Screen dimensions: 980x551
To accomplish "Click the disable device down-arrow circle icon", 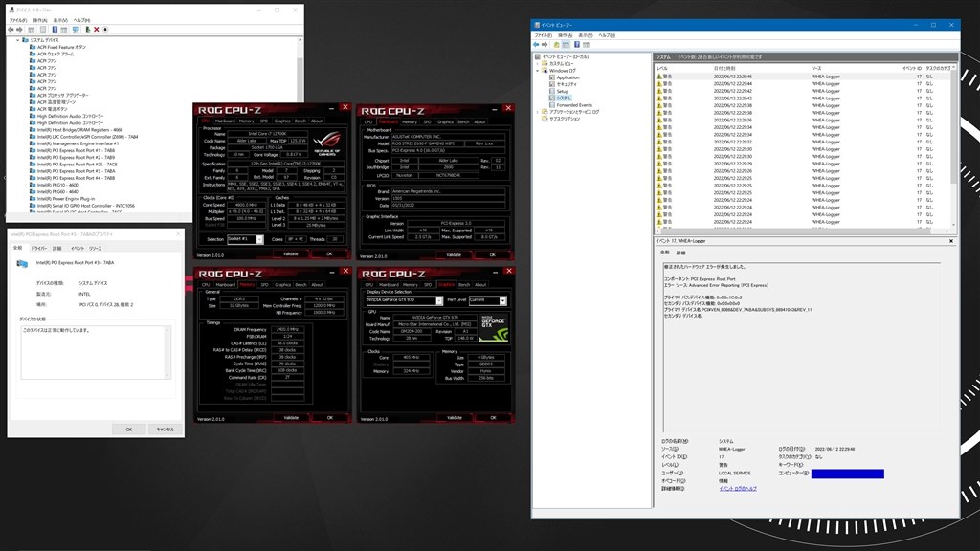I will tap(105, 30).
